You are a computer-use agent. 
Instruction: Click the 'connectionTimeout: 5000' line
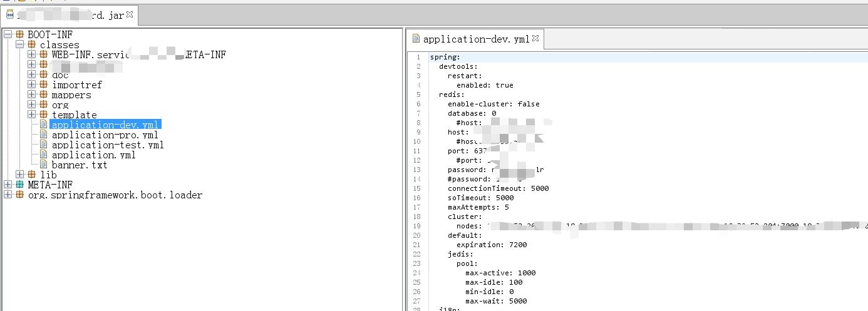[498, 188]
